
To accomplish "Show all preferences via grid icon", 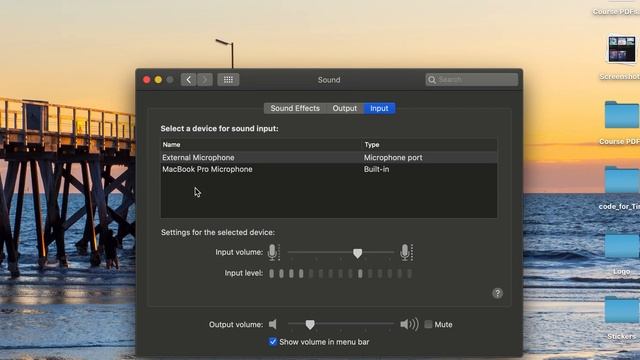I will [228, 80].
